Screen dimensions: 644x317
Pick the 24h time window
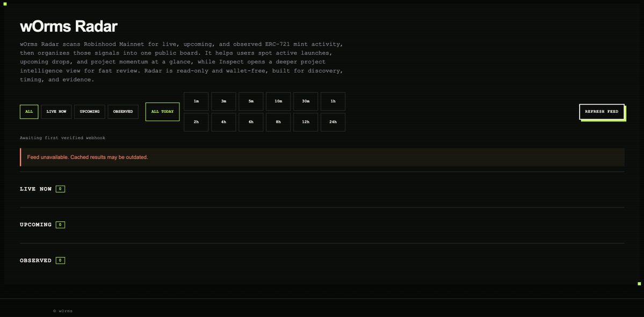coord(333,122)
